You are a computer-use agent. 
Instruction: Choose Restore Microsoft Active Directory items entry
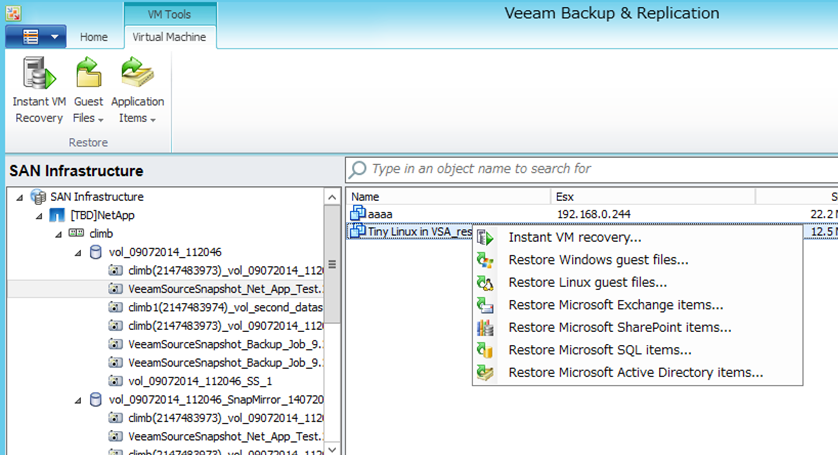pos(638,372)
